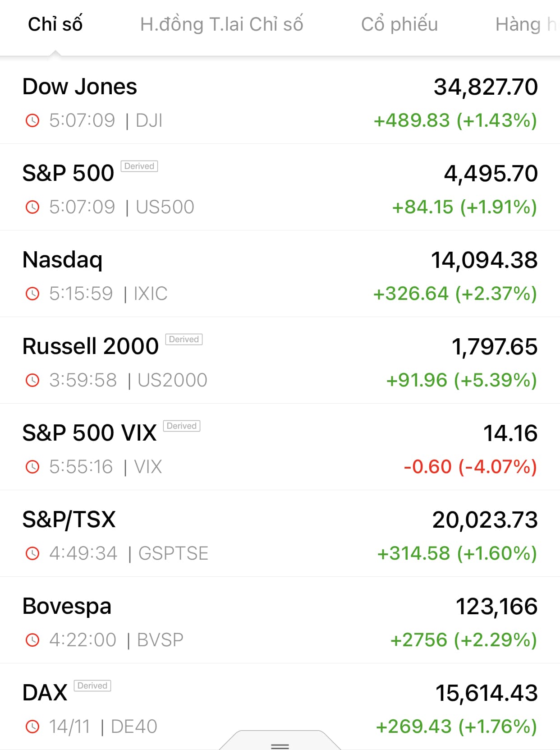Tap the Derived badge next to DAX
560x750 pixels.
click(x=92, y=686)
